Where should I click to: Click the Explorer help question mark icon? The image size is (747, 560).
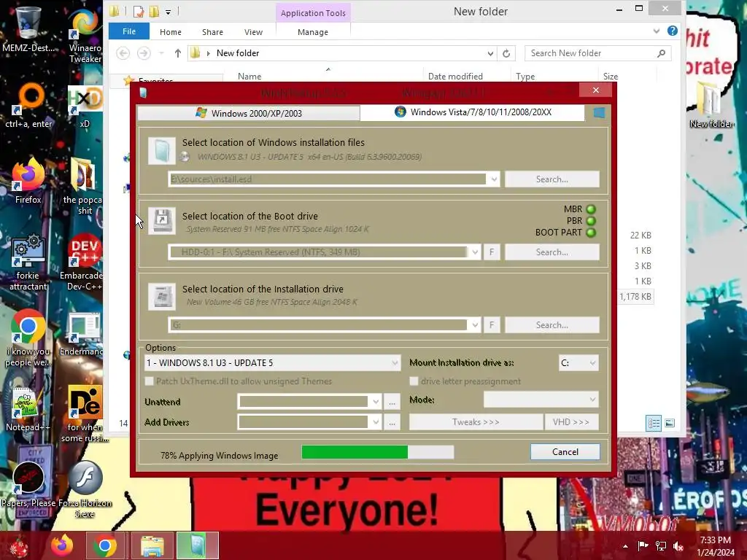(672, 31)
